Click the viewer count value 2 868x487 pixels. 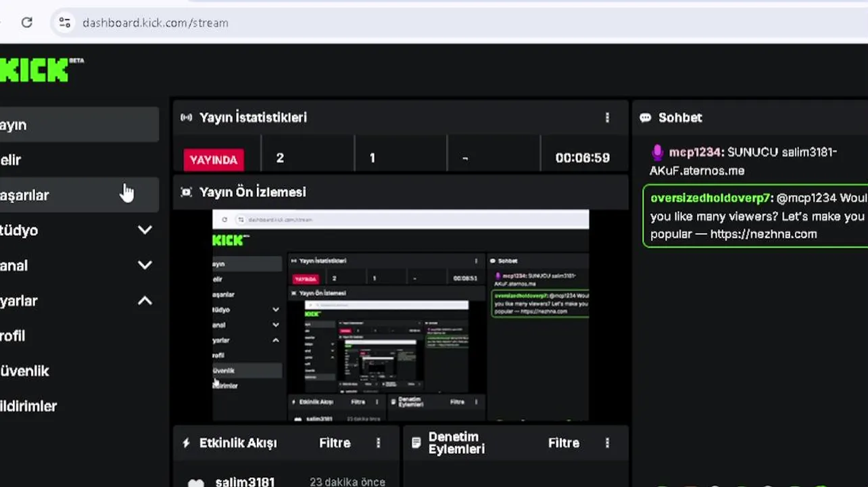pyautogui.click(x=280, y=158)
